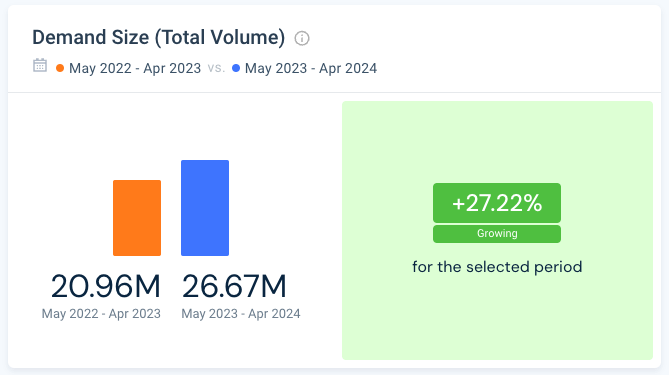Select the blue legend dot for 2023-2024
The image size is (669, 375).
[x=236, y=68]
